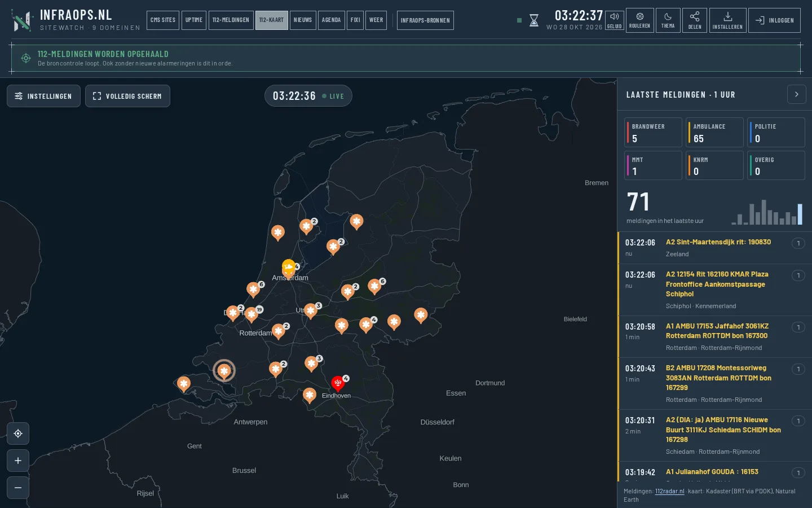Toggle the Geluid sound button
This screenshot has width=812, height=508.
(x=615, y=20)
